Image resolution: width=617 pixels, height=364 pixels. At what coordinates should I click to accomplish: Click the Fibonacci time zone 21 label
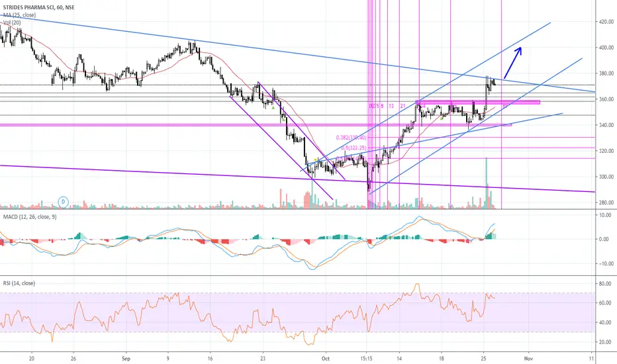[403, 106]
